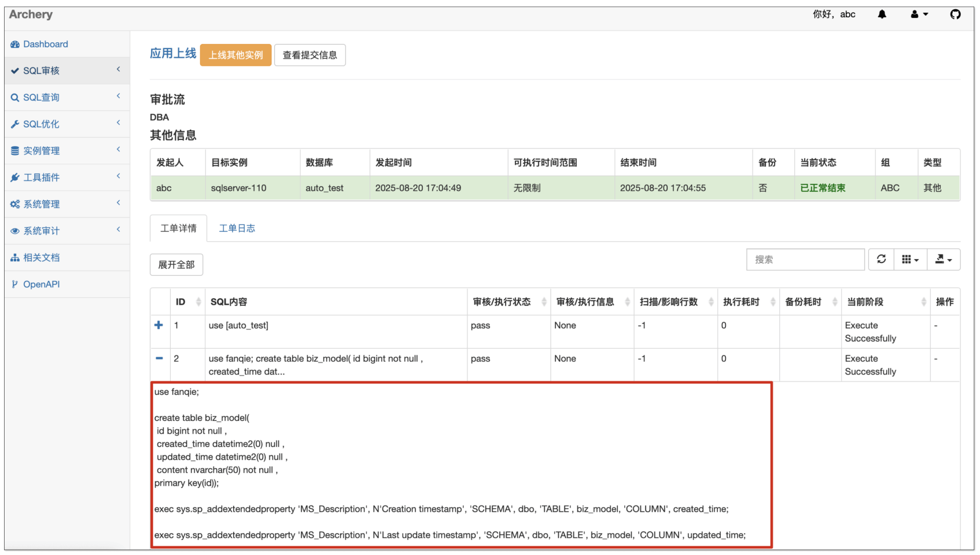Click the chevron next to 工具插件
This screenshot has height=555, width=980.
pos(118,176)
